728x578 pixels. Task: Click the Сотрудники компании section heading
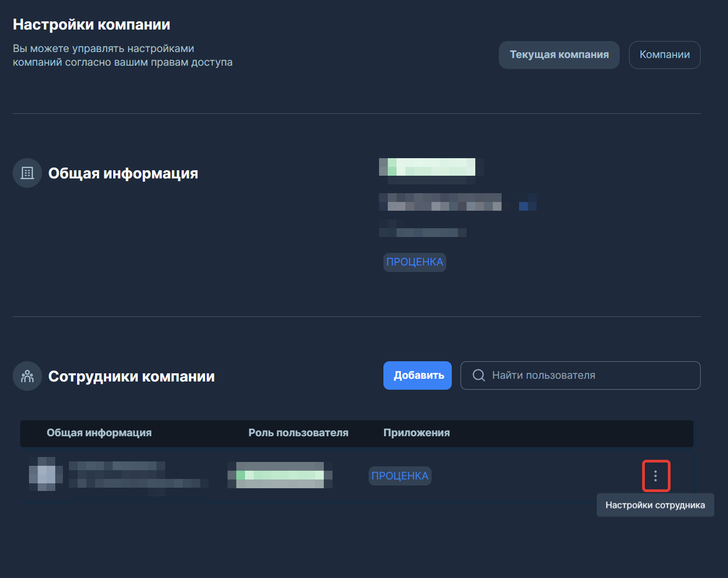131,377
